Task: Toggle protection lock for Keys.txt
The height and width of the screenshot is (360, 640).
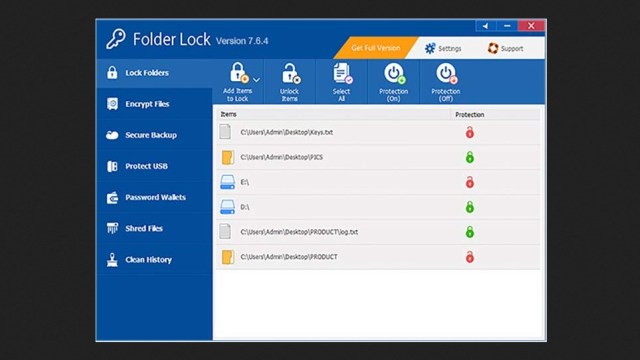Action: coord(470,132)
